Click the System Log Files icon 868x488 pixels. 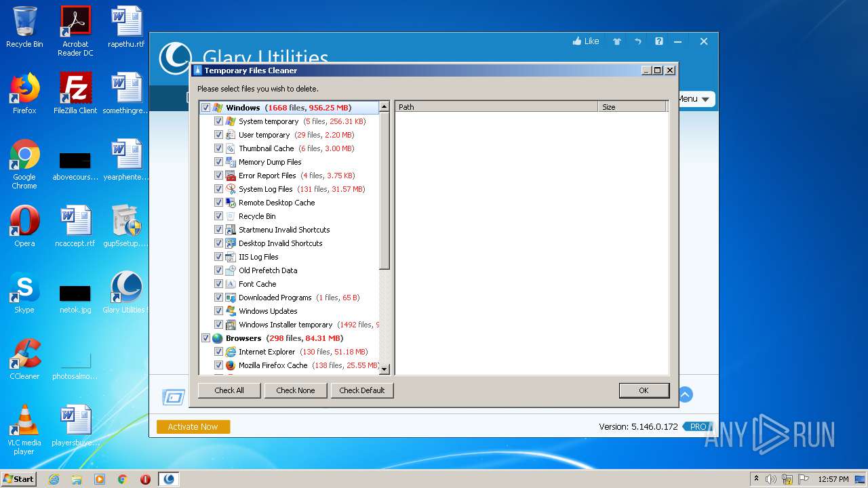click(x=231, y=189)
